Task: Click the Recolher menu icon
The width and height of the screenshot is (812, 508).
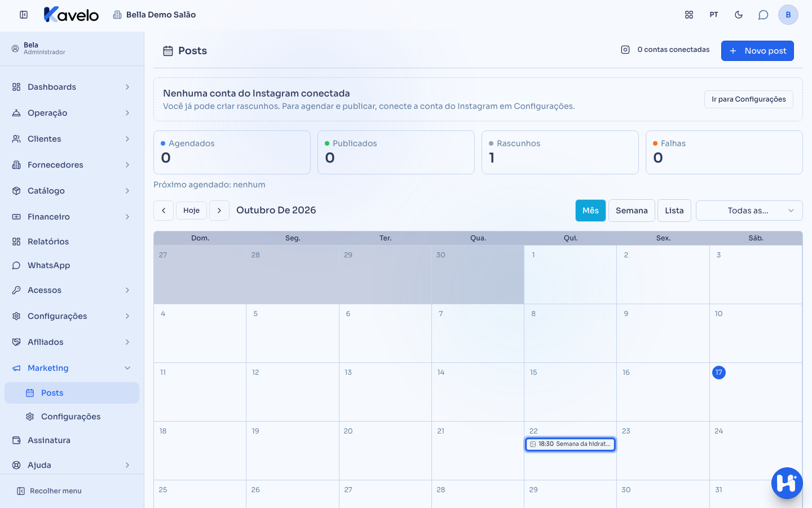Action: pyautogui.click(x=21, y=491)
